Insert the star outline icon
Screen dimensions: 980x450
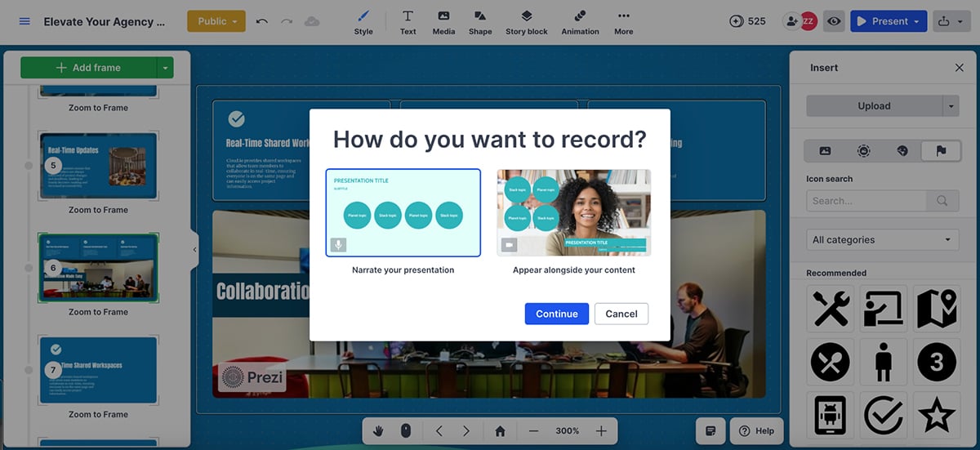pos(936,415)
